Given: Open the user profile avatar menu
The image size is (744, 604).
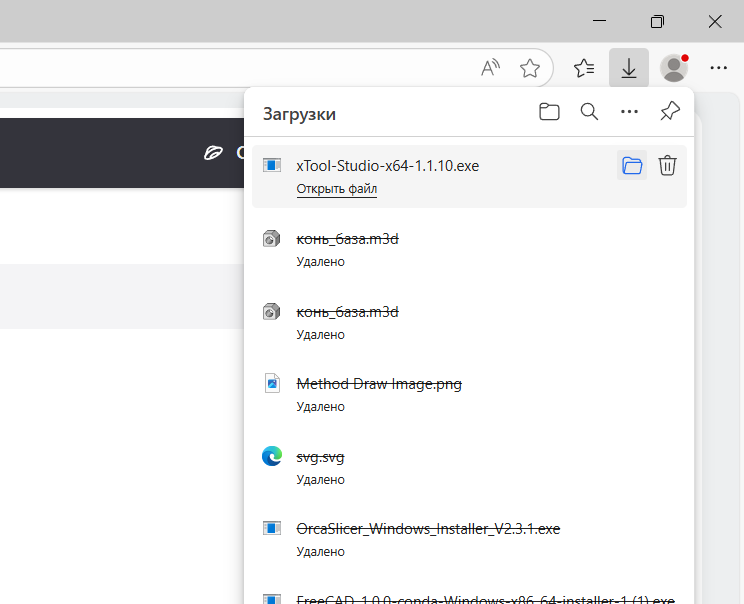Looking at the screenshot, I should [674, 68].
